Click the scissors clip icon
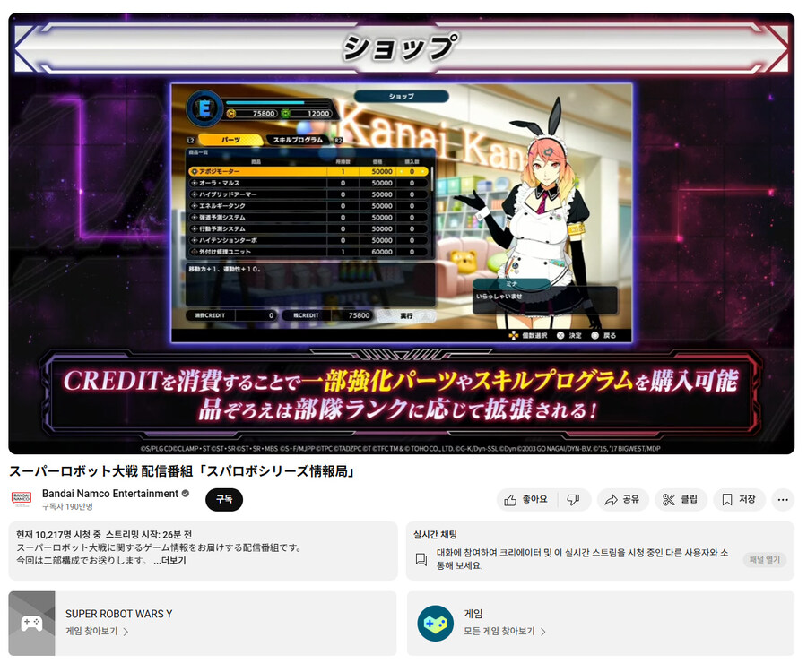The width and height of the screenshot is (807, 672). pos(669,500)
